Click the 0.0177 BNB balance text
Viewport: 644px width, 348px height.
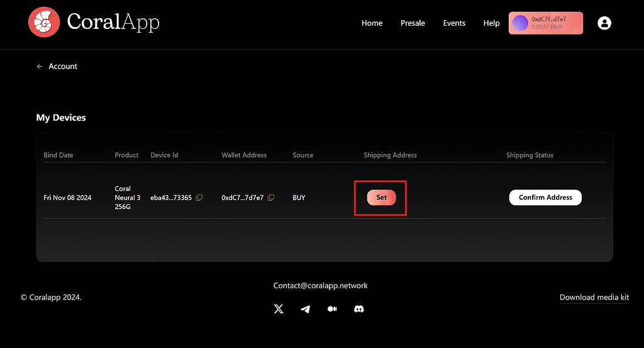point(547,27)
